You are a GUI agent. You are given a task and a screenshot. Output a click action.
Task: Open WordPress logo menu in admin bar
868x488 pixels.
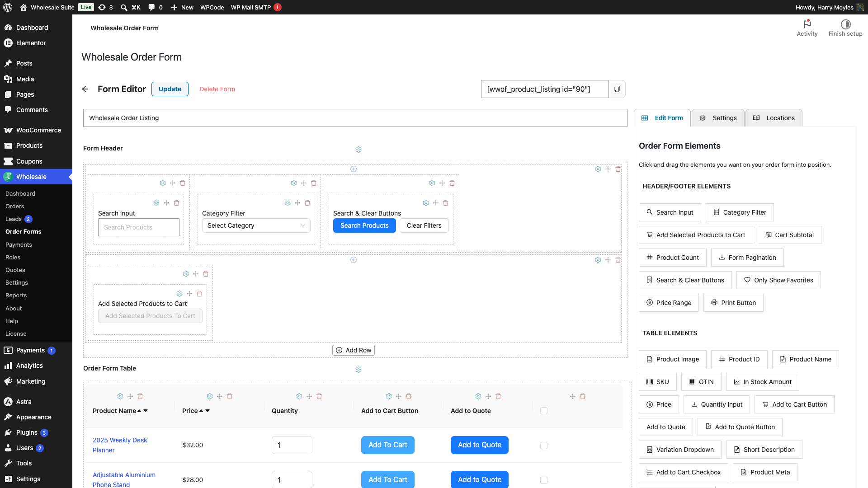tap(8, 7)
